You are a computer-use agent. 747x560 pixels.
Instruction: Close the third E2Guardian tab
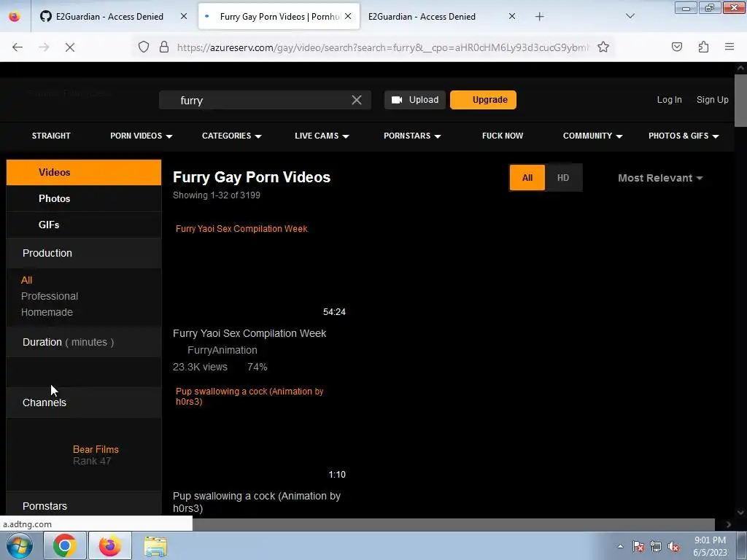click(x=512, y=16)
